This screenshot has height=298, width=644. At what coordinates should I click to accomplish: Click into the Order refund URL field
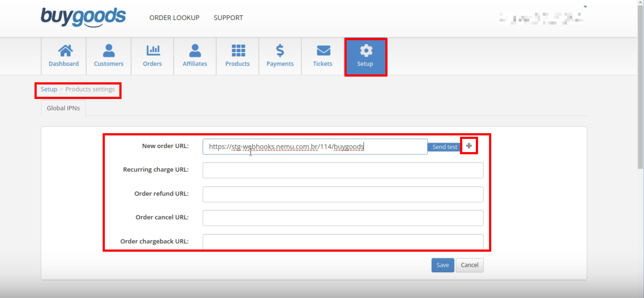click(343, 194)
